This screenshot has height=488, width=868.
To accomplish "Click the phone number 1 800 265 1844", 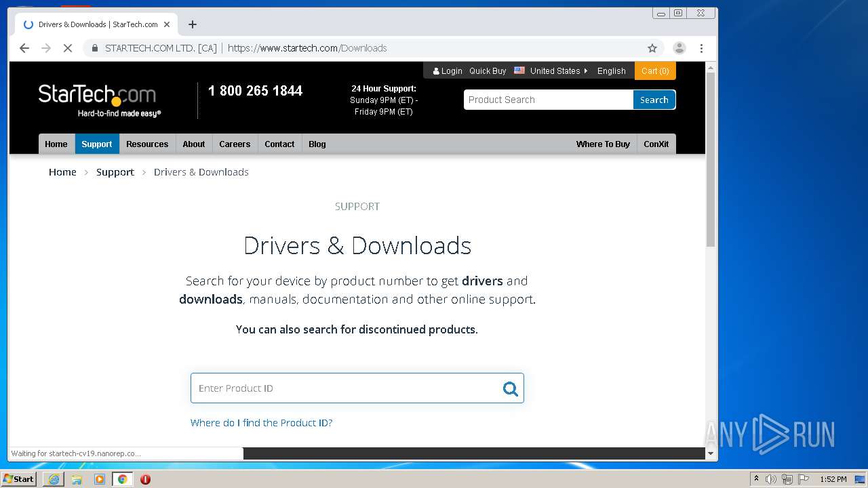I will pos(255,91).
